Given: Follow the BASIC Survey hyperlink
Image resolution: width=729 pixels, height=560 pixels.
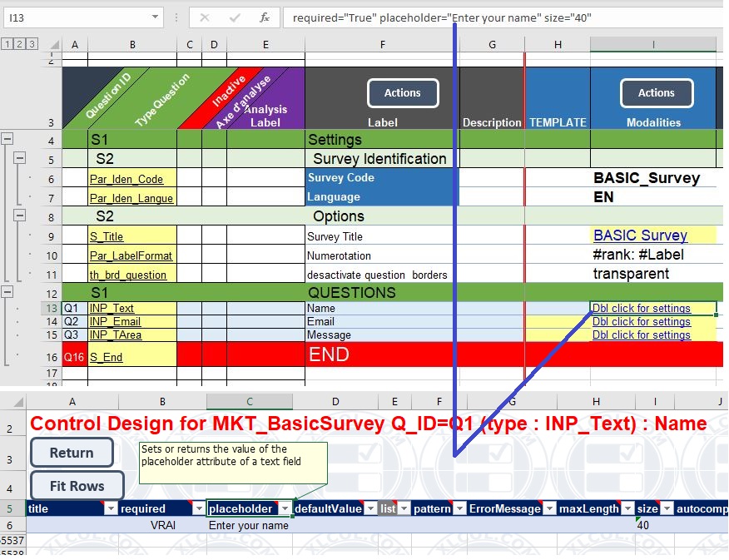Looking at the screenshot, I should 639,235.
